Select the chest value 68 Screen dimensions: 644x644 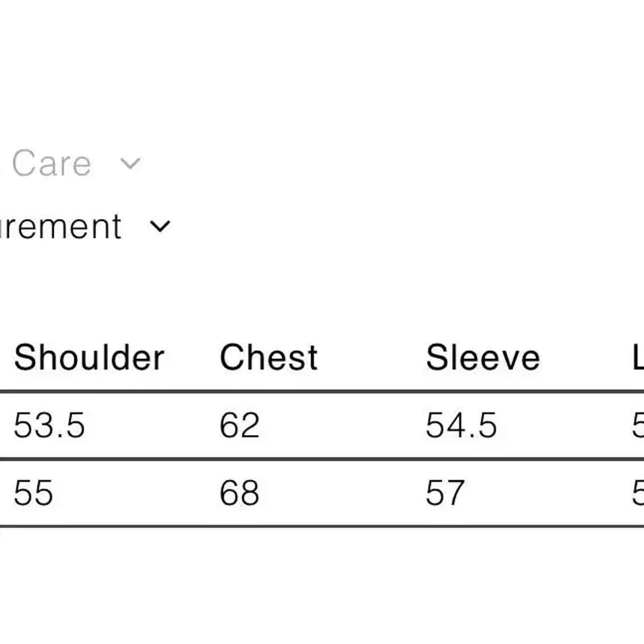pyautogui.click(x=239, y=493)
